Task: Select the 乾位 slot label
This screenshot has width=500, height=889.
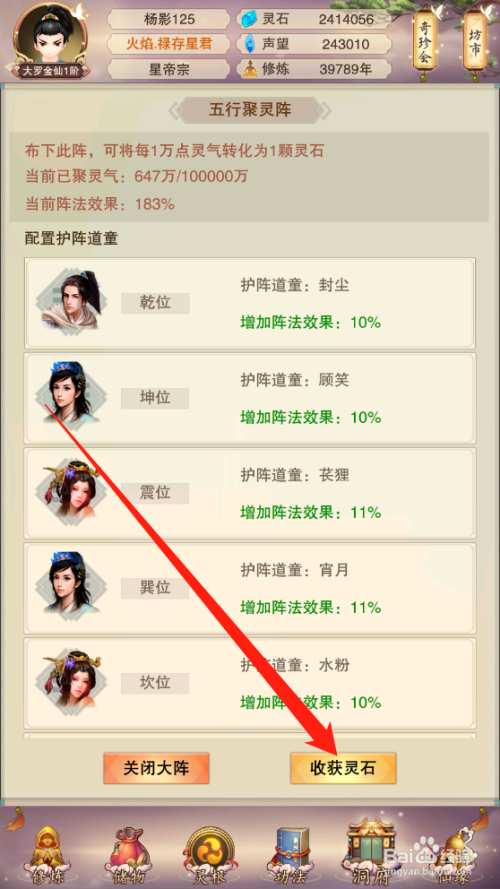Action: tap(155, 303)
